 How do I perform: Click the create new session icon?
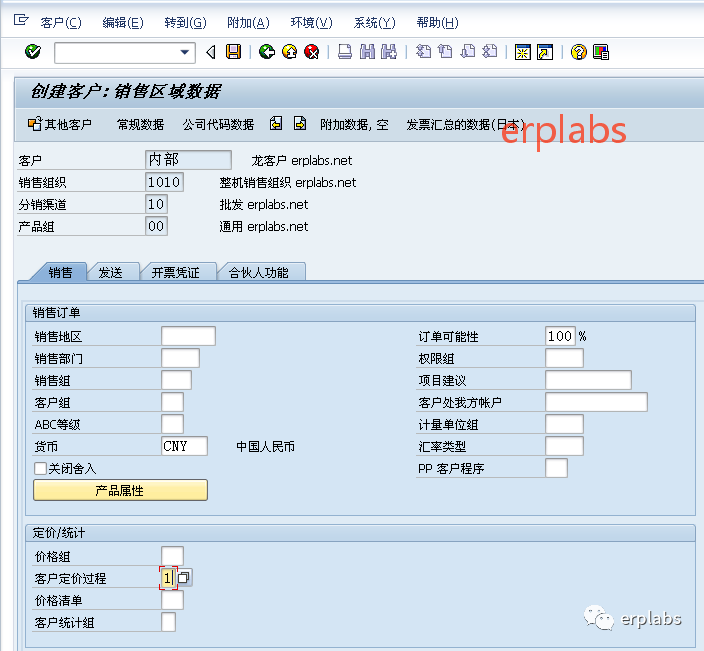pos(523,52)
